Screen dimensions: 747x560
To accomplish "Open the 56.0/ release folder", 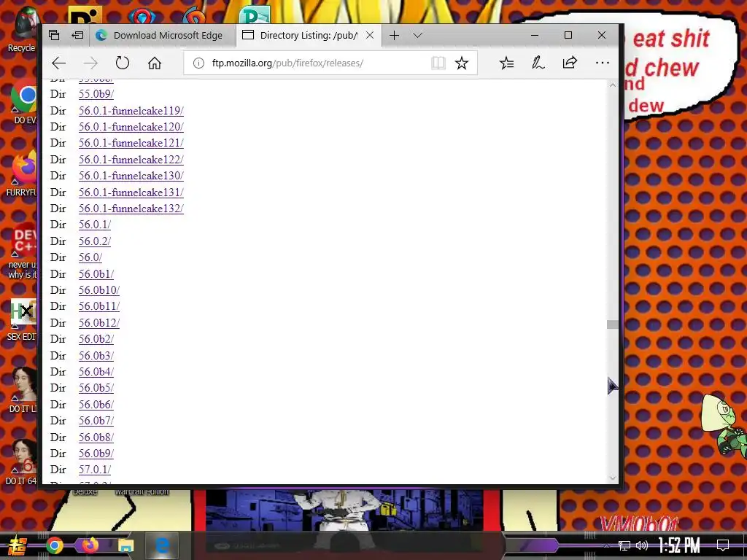I will 90,257.
